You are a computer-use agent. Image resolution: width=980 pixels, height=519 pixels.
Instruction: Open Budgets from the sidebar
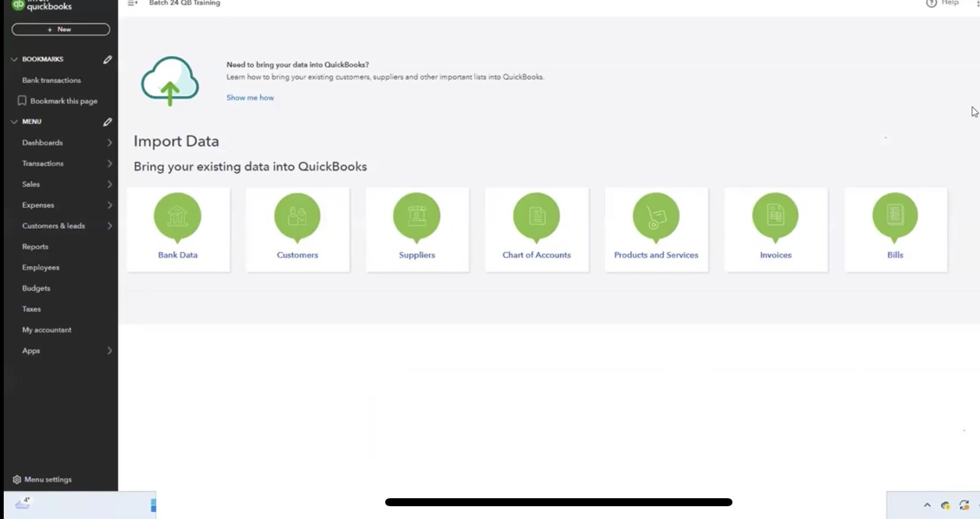coord(36,289)
